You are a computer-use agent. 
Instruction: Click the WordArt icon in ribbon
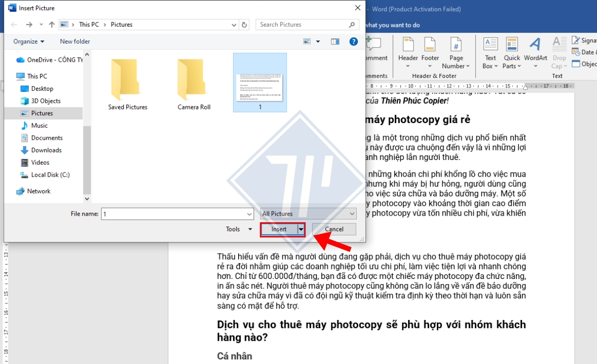tap(535, 51)
